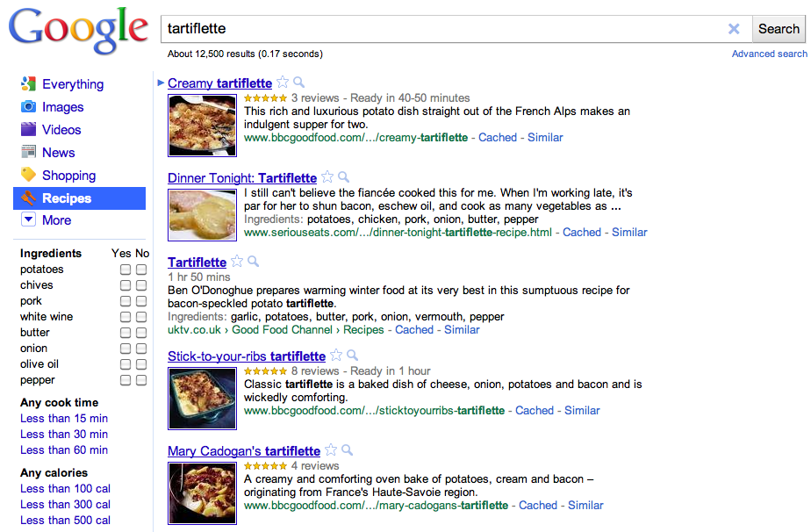Open the Advanced search link

(x=769, y=54)
